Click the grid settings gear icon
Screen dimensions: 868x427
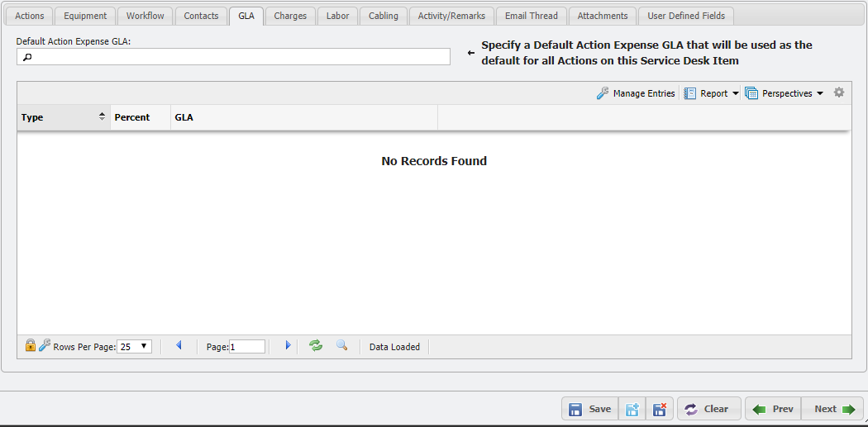point(839,93)
